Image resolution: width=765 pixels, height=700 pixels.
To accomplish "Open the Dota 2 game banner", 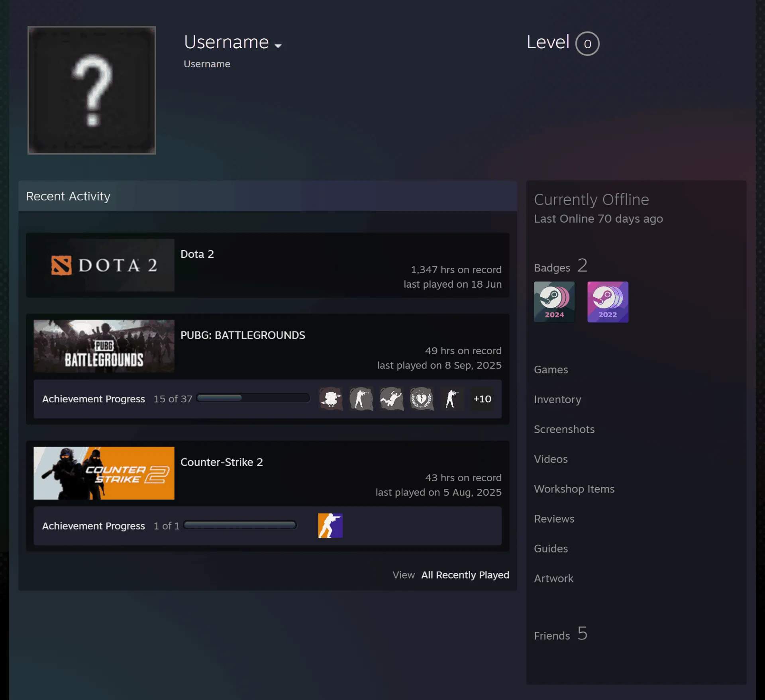I will (104, 265).
